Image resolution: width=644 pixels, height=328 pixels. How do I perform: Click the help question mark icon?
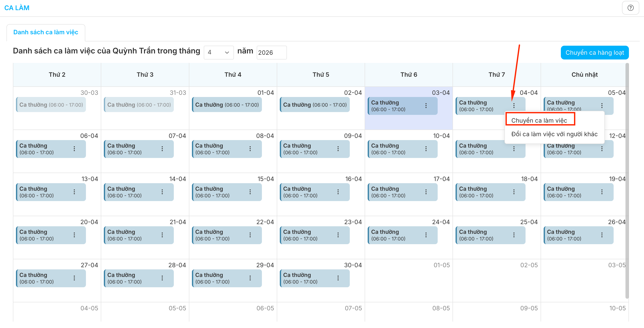coord(630,8)
